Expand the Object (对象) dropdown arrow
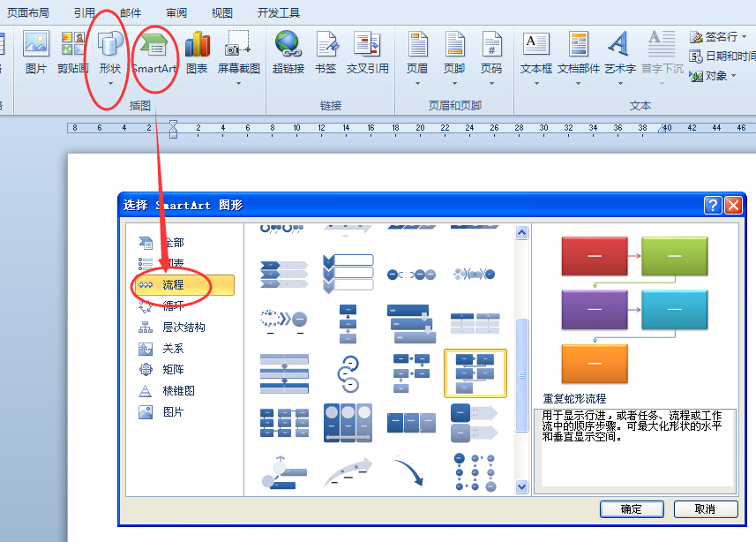The height and width of the screenshot is (542, 756). [x=733, y=76]
